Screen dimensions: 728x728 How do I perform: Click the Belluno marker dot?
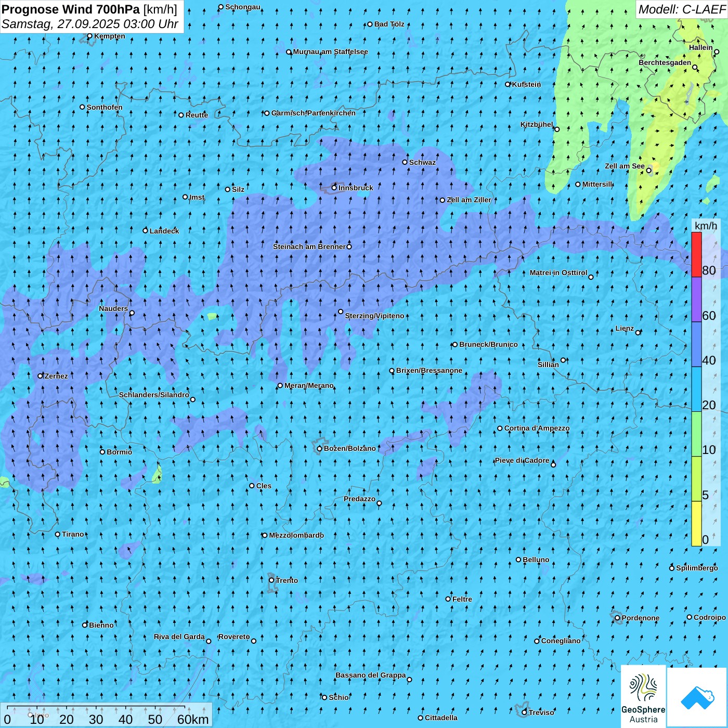(x=518, y=560)
